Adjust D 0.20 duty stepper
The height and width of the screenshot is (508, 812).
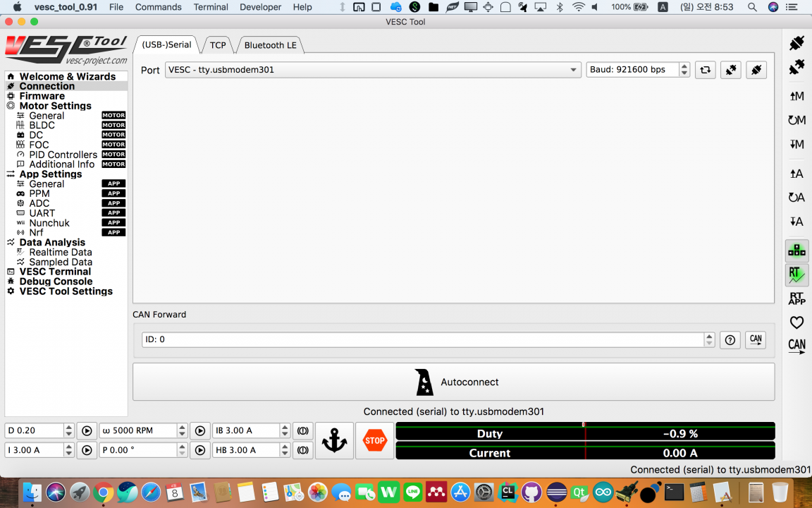pyautogui.click(x=69, y=430)
